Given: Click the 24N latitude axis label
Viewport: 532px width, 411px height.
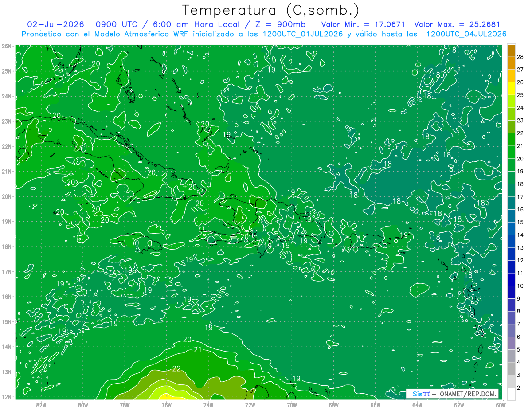Looking at the screenshot, I should [7, 96].
